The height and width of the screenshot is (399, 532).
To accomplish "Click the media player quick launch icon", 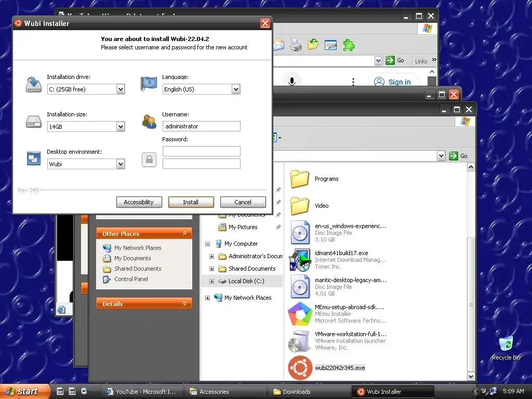I will click(x=84, y=391).
